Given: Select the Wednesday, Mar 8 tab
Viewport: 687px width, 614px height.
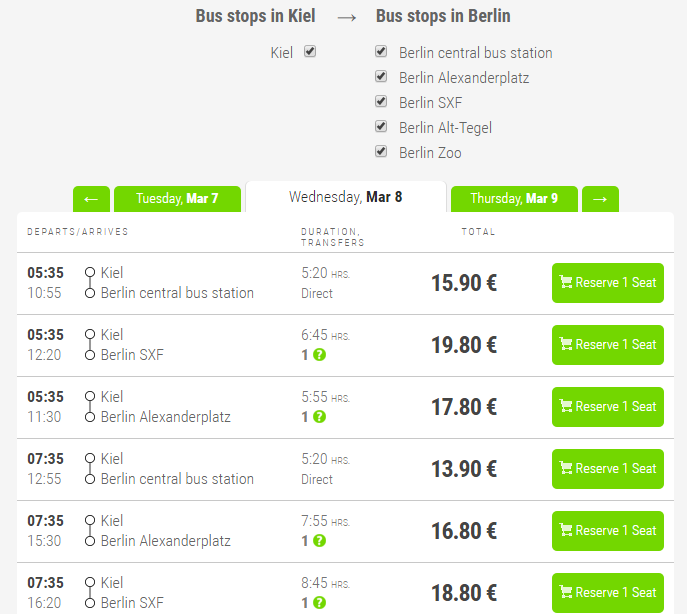Looking at the screenshot, I should pyautogui.click(x=345, y=197).
